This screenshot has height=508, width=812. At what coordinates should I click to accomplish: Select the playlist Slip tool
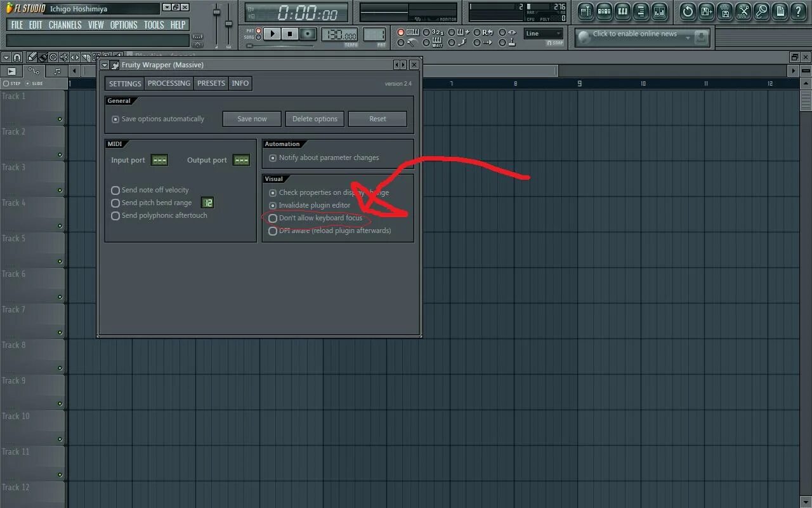75,58
